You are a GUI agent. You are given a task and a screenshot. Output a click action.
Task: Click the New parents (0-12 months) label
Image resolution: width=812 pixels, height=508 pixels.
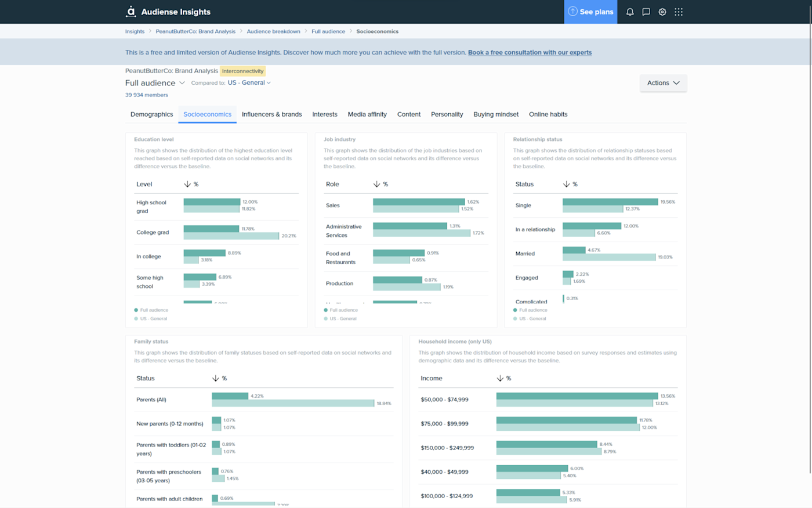(x=170, y=424)
